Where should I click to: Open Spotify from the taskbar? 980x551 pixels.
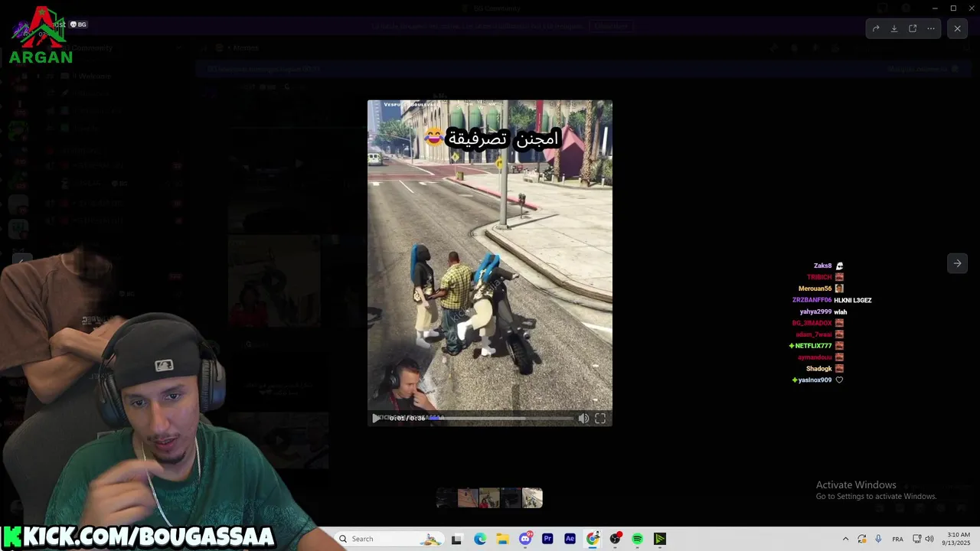(x=637, y=539)
